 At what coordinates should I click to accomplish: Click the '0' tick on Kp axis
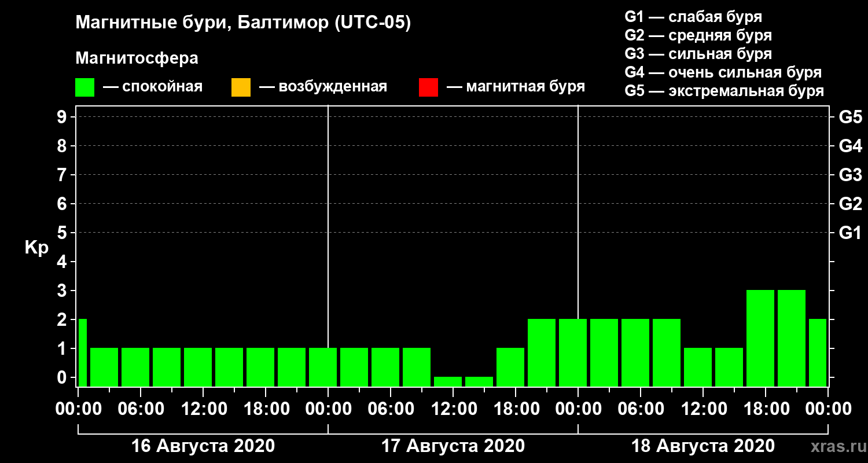pos(63,377)
